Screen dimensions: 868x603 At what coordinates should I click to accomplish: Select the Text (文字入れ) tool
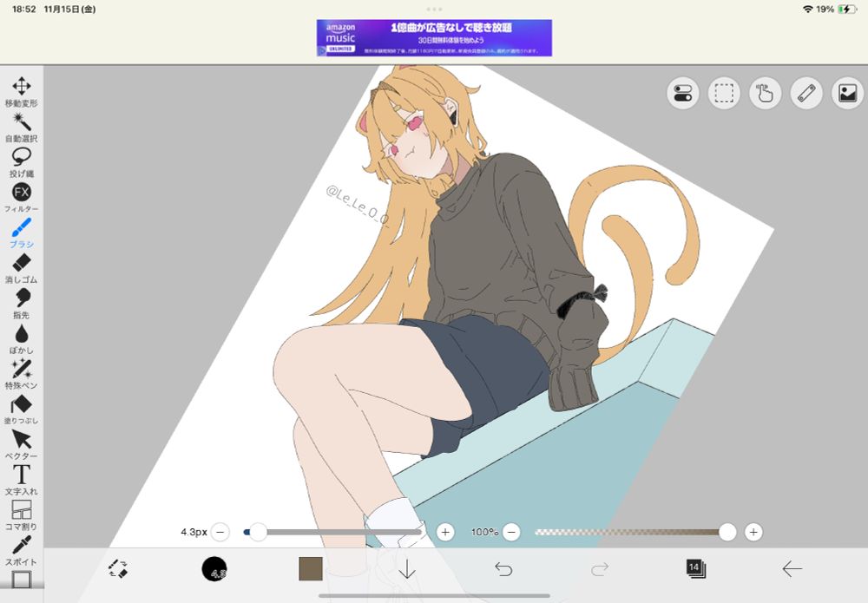(x=22, y=480)
